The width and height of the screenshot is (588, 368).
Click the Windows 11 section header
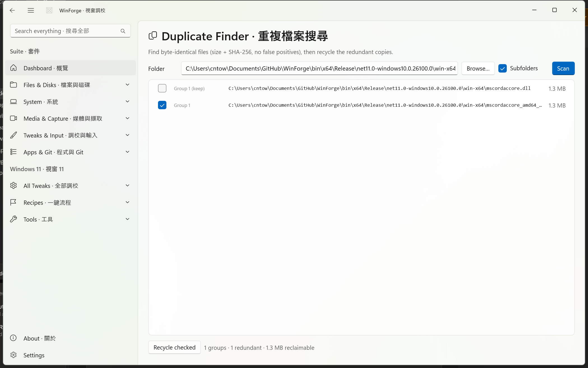[x=37, y=169]
